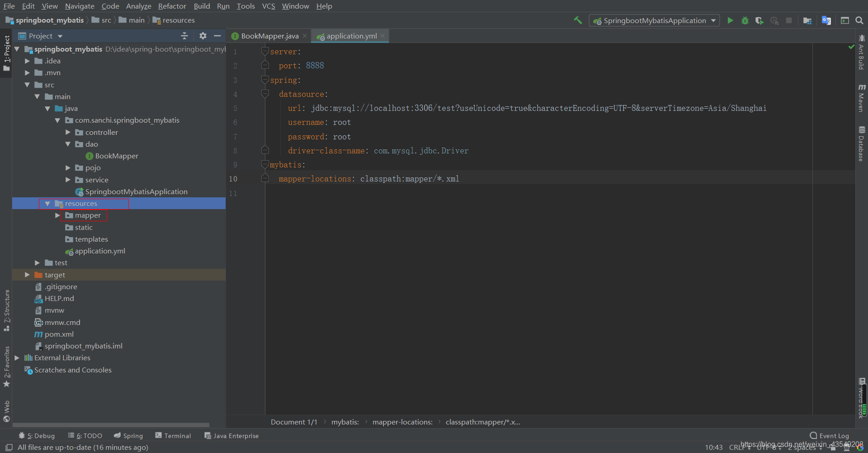Open the 5: Debug tool window
Screen dimensions: 868x453
[x=36, y=435]
